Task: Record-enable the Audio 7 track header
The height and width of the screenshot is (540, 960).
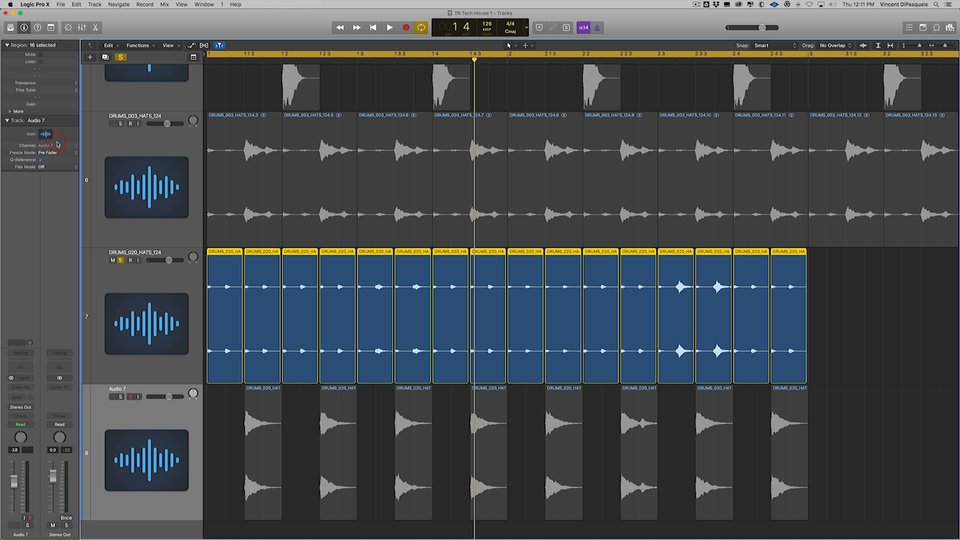Action: click(x=129, y=397)
